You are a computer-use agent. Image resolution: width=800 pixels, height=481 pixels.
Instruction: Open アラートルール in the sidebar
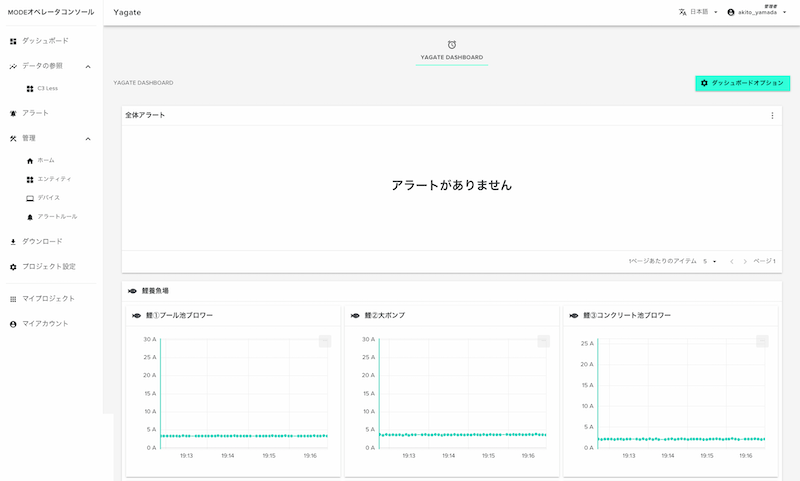point(57,217)
